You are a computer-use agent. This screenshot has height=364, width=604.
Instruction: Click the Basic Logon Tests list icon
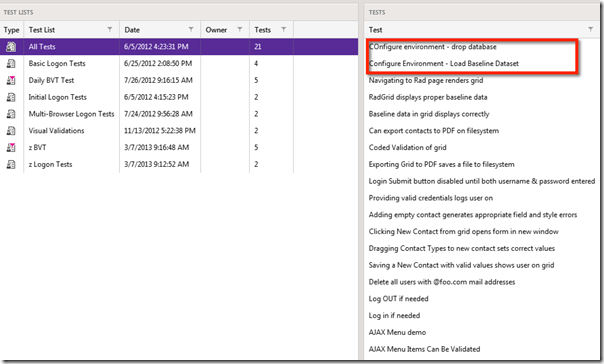point(11,64)
